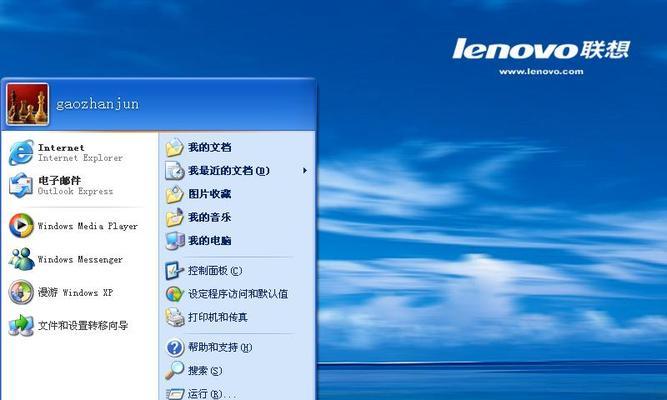The image size is (667, 400).
Task: Click the 打印机和传真 printer icon
Action: pos(174,317)
